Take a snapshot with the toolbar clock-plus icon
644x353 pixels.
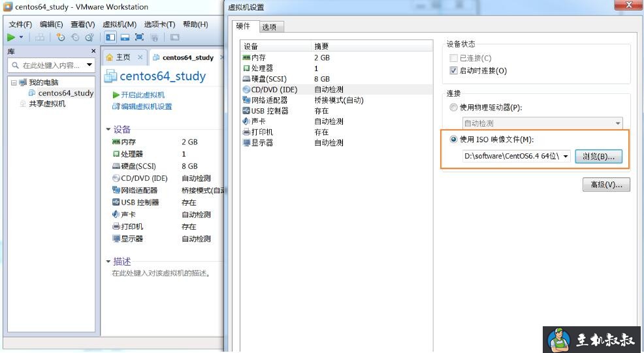click(x=61, y=37)
